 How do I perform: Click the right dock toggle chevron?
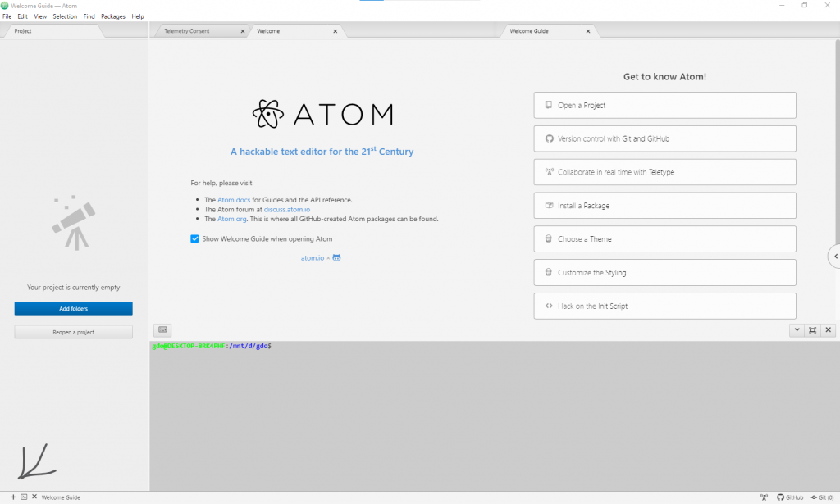[834, 257]
